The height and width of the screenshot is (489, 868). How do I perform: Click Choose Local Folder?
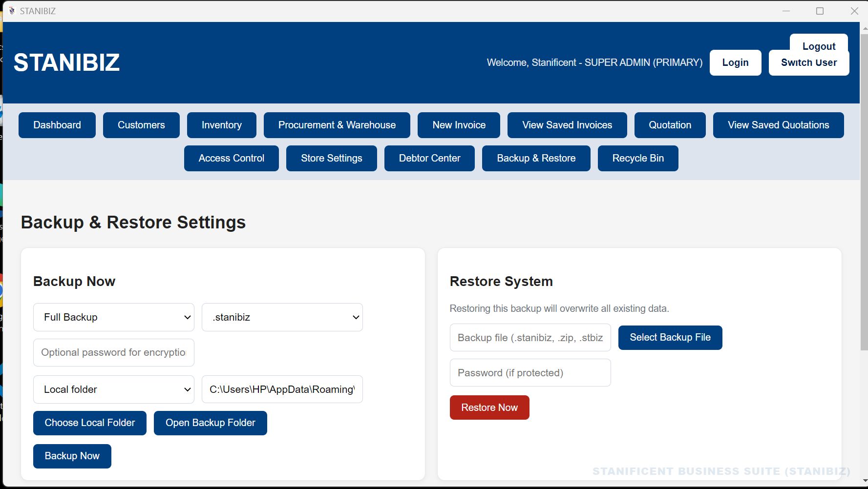[x=89, y=423]
